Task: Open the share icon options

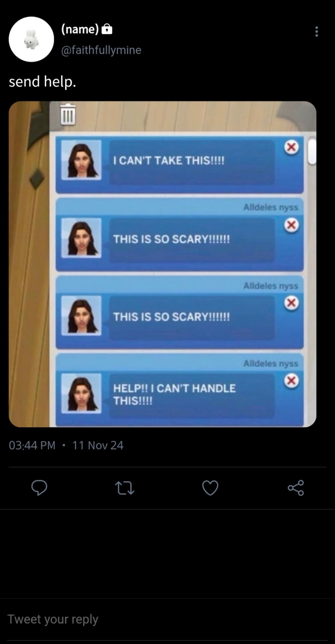Action: (x=296, y=488)
